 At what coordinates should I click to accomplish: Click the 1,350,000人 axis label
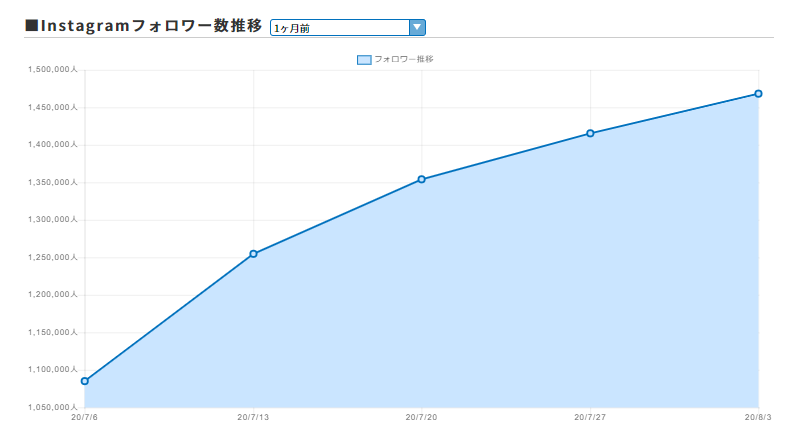click(53, 182)
